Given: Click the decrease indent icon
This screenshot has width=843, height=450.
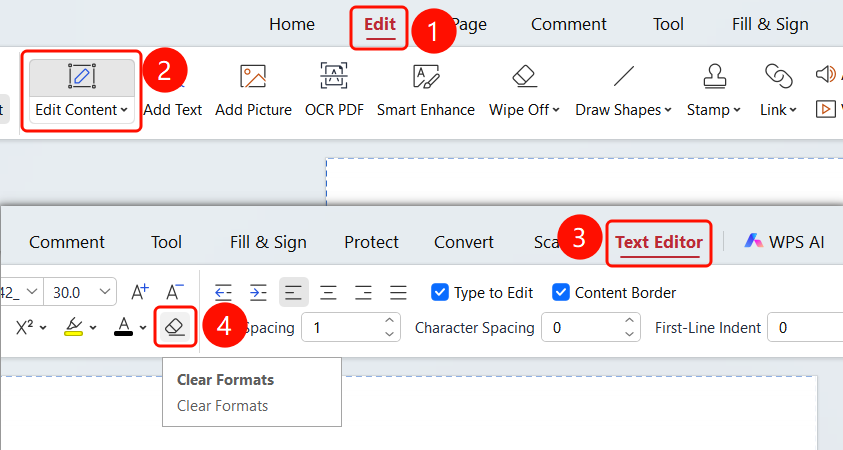Looking at the screenshot, I should pyautogui.click(x=223, y=292).
